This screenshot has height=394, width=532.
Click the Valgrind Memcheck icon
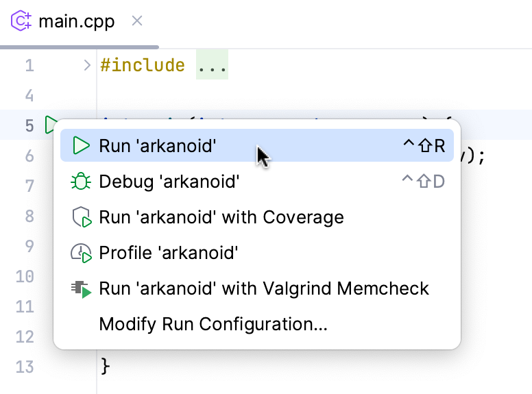[82, 289]
